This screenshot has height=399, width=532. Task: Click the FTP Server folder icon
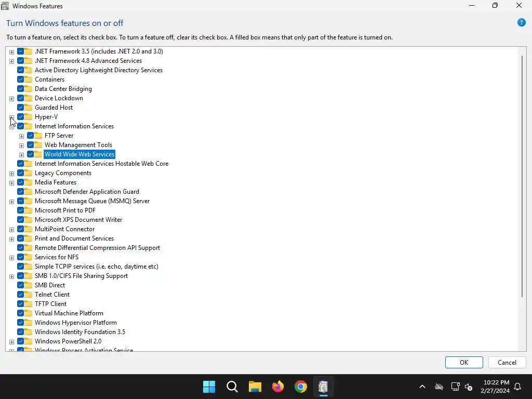(38, 136)
